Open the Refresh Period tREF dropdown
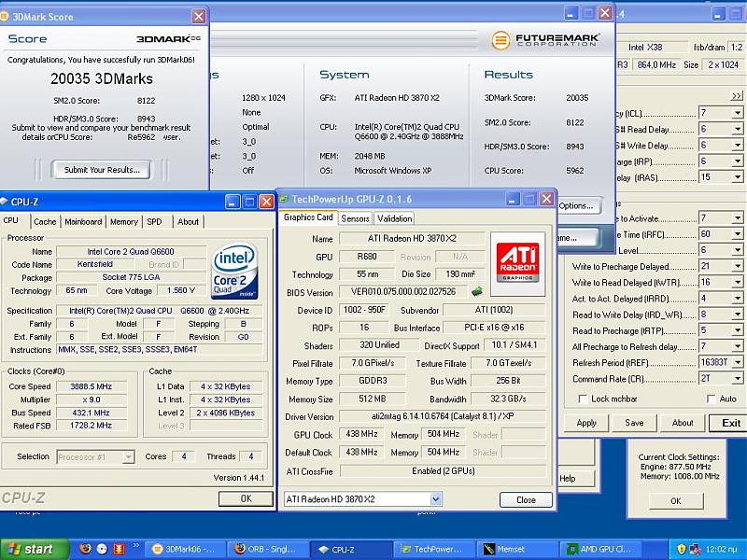The width and height of the screenshot is (747, 560). (738, 363)
